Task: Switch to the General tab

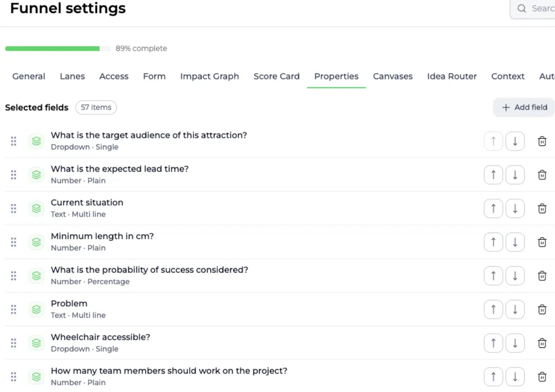Action: tap(29, 76)
